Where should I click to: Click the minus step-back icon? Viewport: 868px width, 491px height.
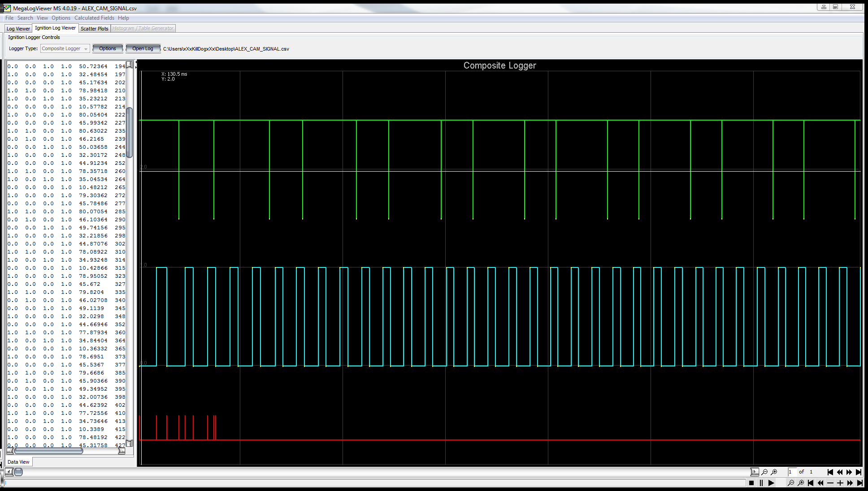tap(830, 483)
